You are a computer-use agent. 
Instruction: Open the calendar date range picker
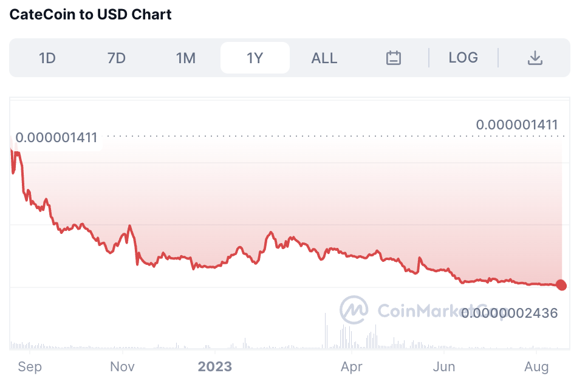tap(394, 58)
